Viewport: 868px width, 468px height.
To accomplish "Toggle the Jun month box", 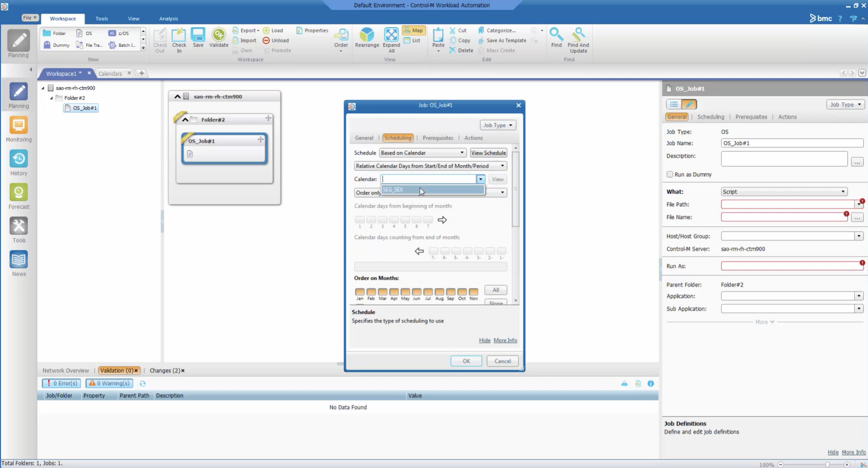I will coord(417,292).
